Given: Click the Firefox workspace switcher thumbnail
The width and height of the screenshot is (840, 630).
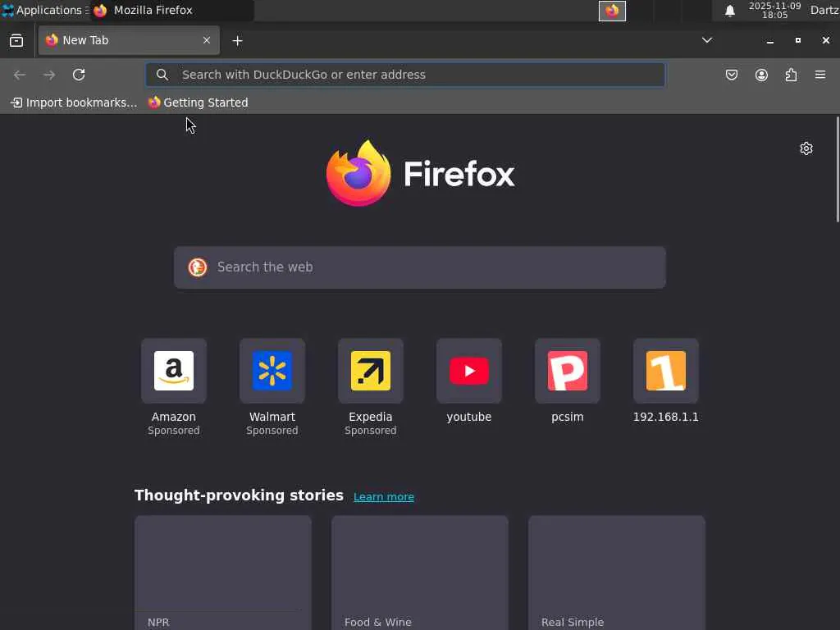Looking at the screenshot, I should coord(612,11).
